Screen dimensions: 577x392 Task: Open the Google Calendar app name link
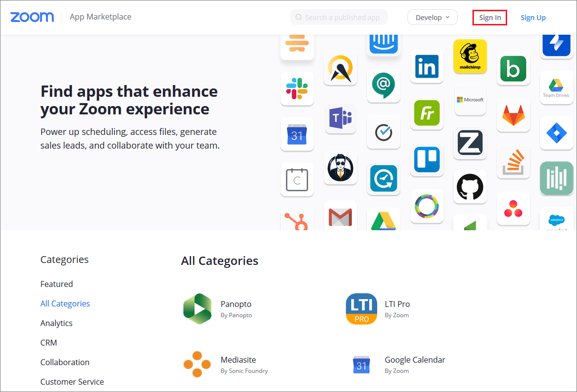pyautogui.click(x=415, y=360)
